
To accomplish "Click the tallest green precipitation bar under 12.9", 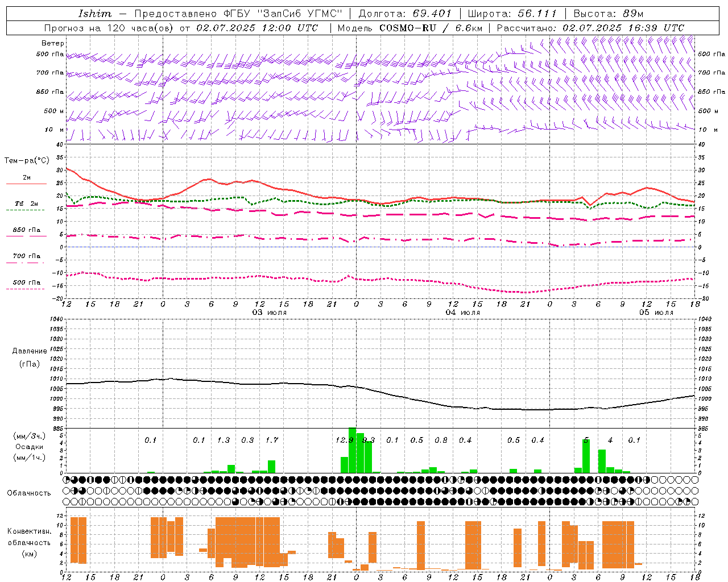I will 352,450.
